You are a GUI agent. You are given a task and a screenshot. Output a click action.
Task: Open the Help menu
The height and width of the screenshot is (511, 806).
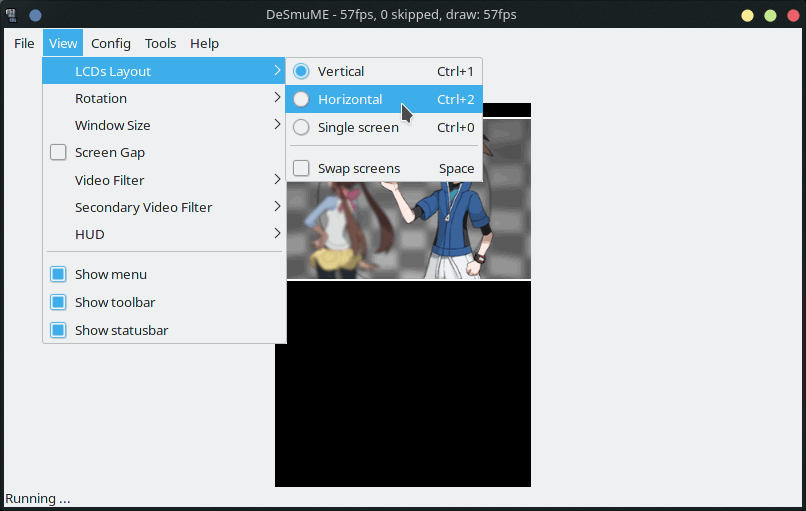[204, 43]
